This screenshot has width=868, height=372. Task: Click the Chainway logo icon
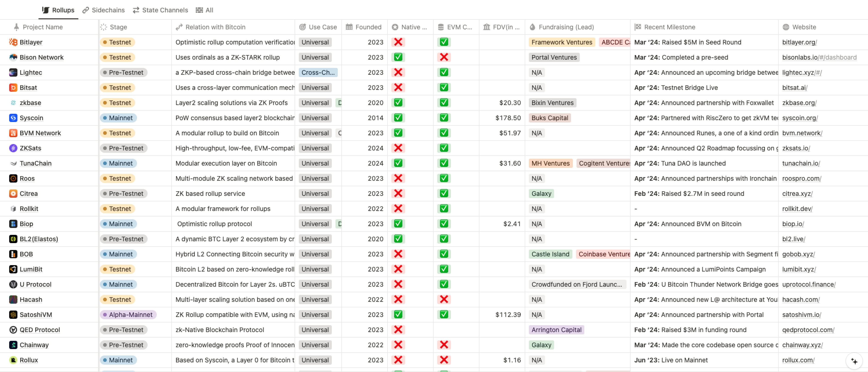click(13, 345)
